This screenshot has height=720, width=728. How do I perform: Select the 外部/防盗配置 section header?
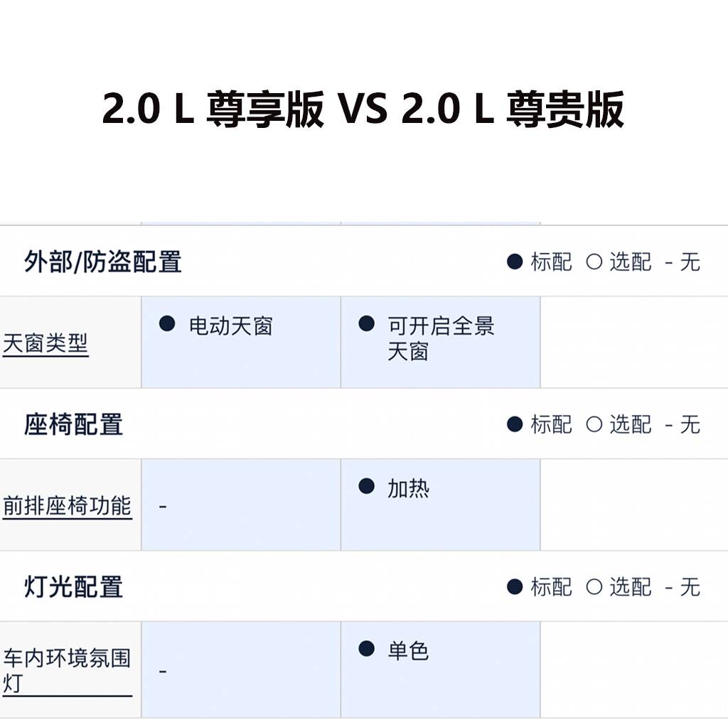point(103,262)
